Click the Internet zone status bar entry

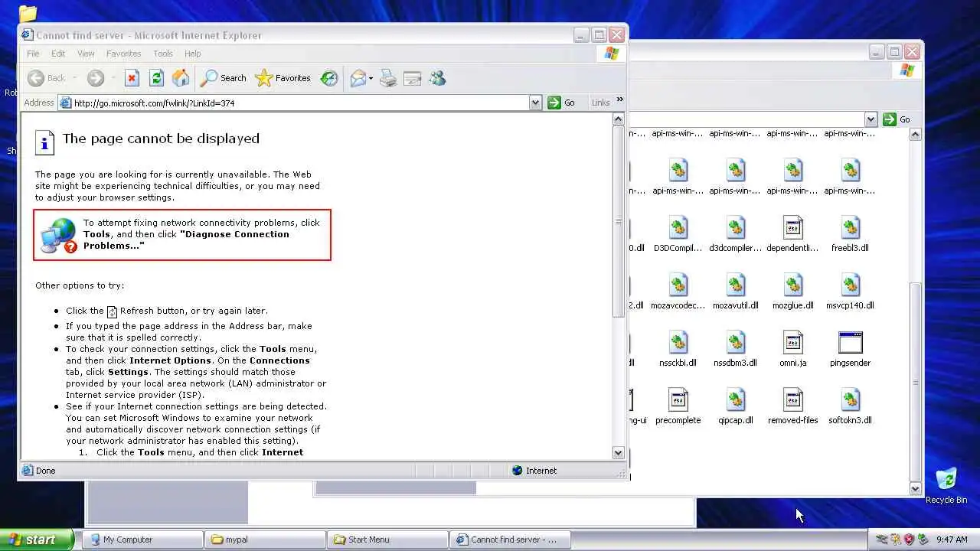point(534,471)
